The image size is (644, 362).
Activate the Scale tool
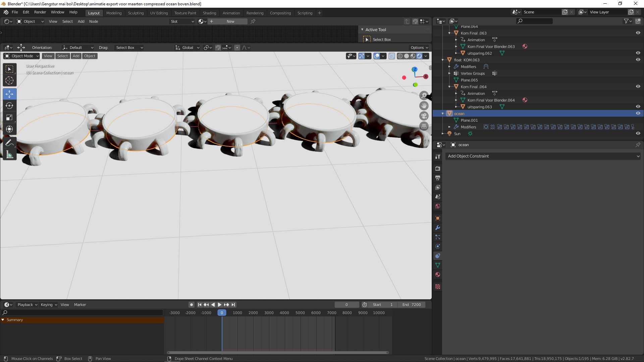tap(9, 117)
